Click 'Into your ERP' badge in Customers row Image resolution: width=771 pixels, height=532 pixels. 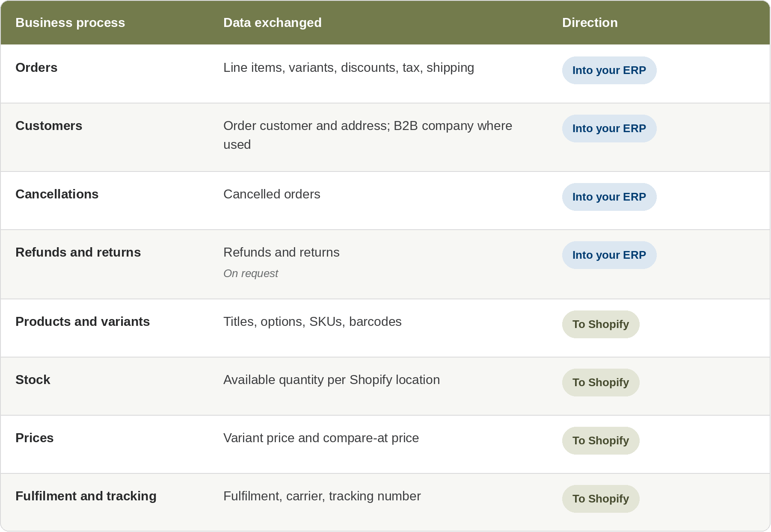pyautogui.click(x=609, y=128)
